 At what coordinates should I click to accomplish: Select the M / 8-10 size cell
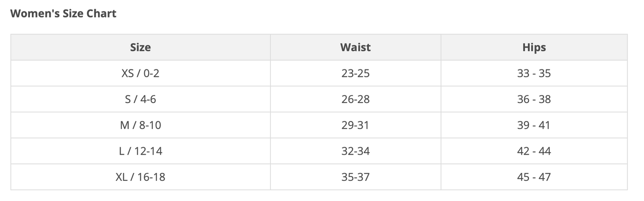click(140, 125)
